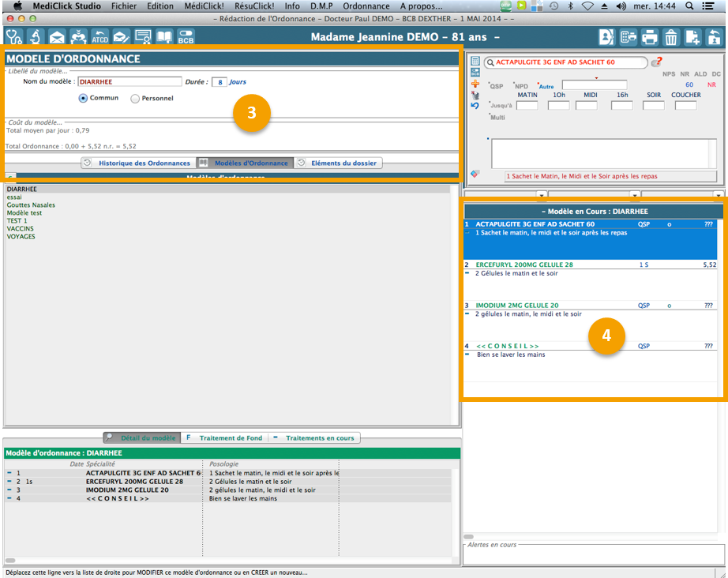The image size is (728, 578).
Task: Click the stethoscope consultation icon
Action: click(14, 36)
